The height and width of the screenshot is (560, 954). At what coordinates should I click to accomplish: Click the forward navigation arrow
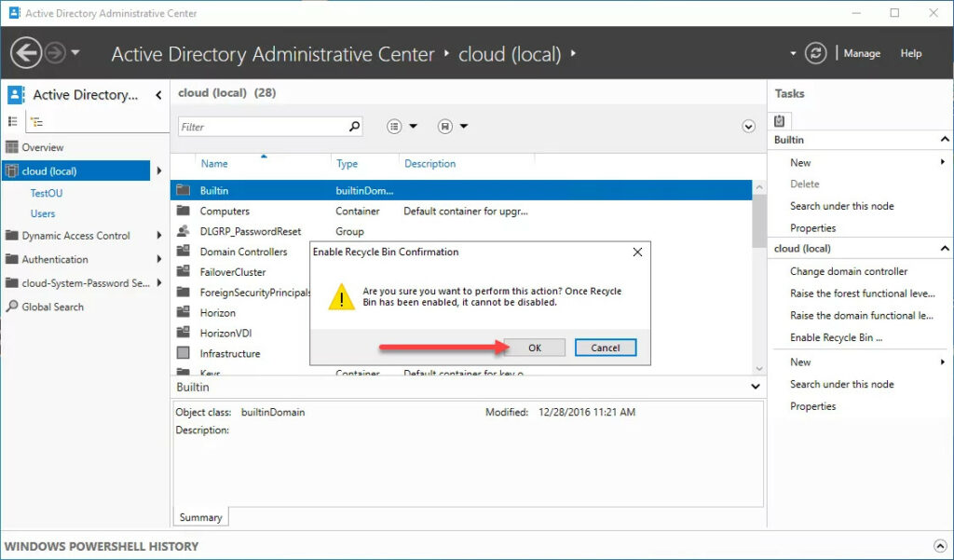pos(55,53)
